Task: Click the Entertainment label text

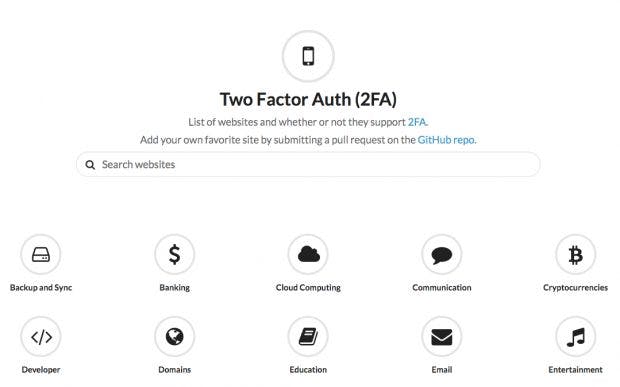Action: pos(575,370)
